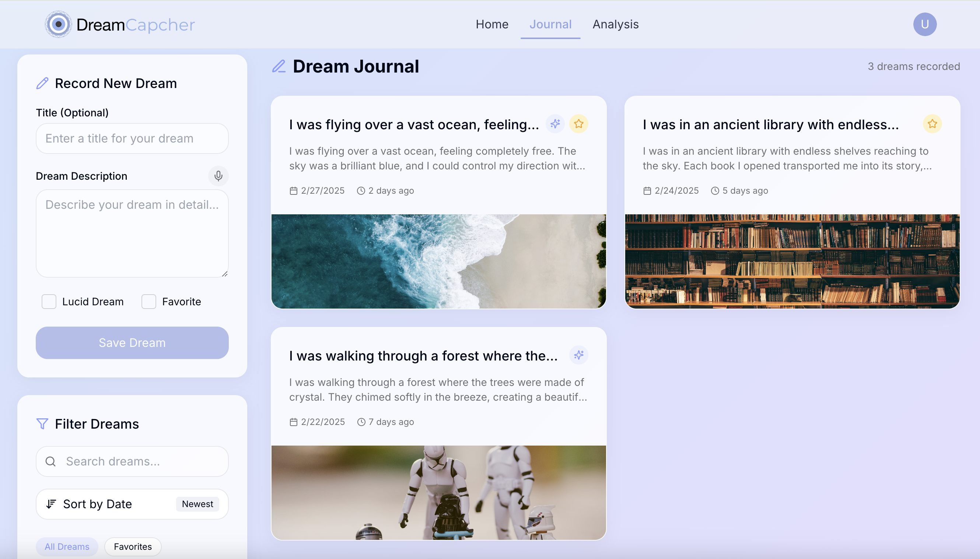The width and height of the screenshot is (980, 559).
Task: Toggle the Newest sort order badge
Action: coord(197,504)
